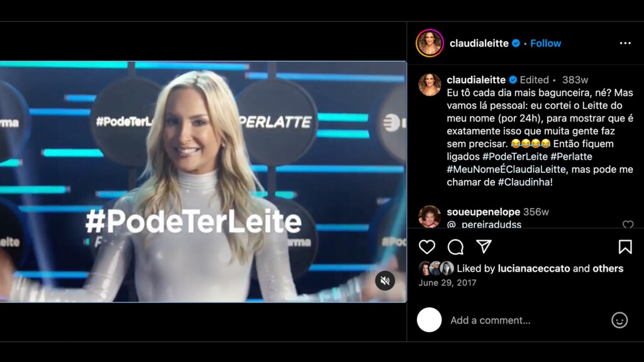
Task: Save post with bookmark icon
Action: [x=625, y=246]
